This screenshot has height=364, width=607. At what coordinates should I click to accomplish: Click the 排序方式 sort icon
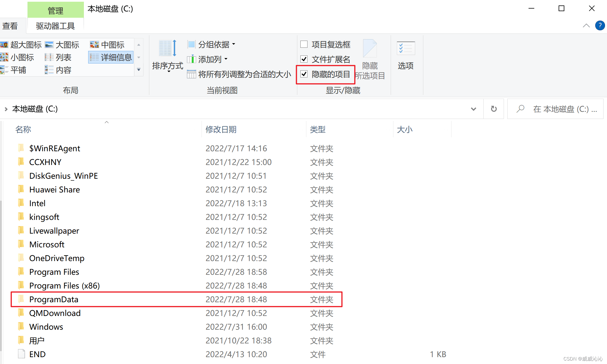[167, 49]
